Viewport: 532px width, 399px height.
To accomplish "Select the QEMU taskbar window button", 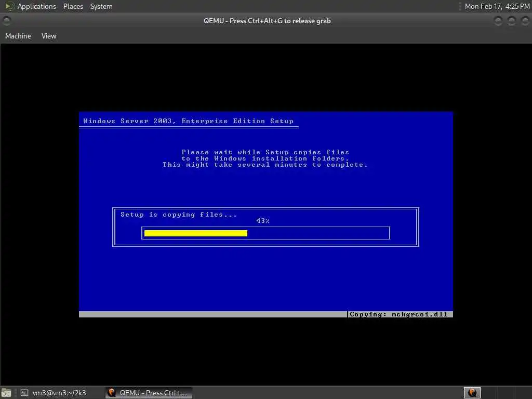I will coord(149,393).
